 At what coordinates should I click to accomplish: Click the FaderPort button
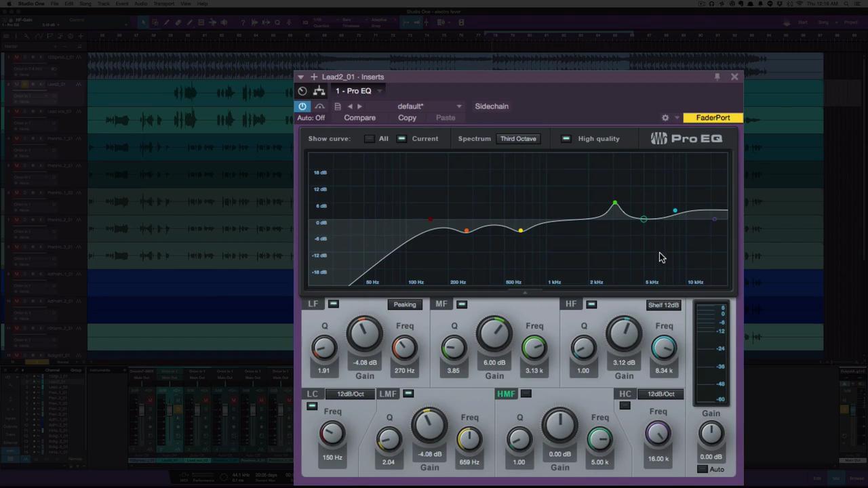point(713,117)
